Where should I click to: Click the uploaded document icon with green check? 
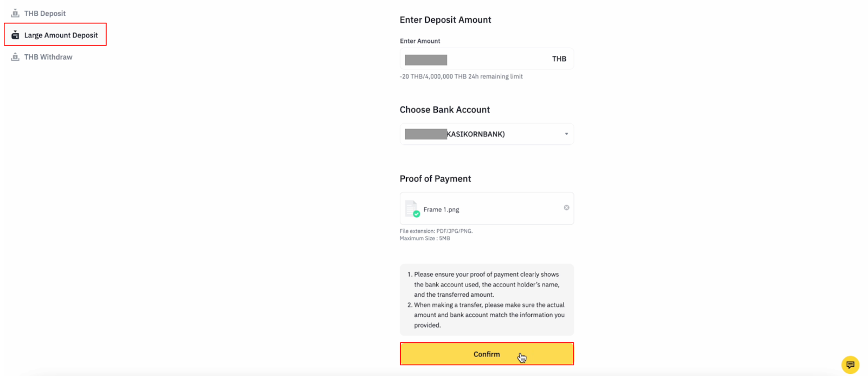(412, 209)
